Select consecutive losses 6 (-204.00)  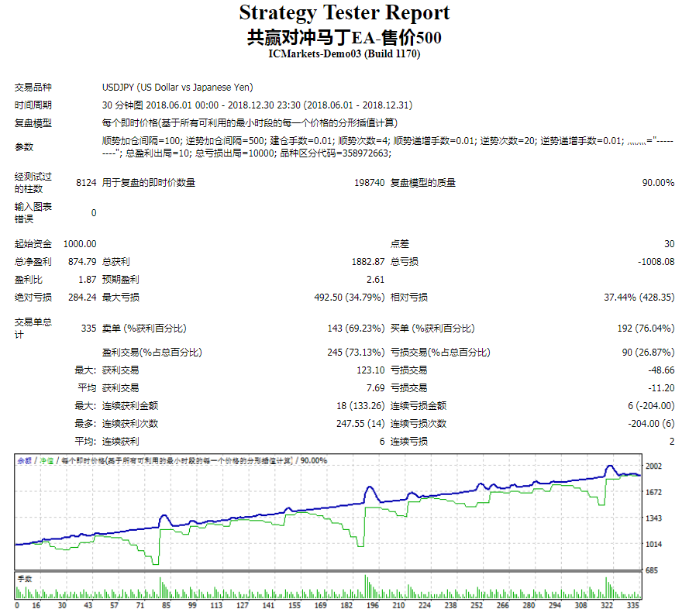coord(651,406)
